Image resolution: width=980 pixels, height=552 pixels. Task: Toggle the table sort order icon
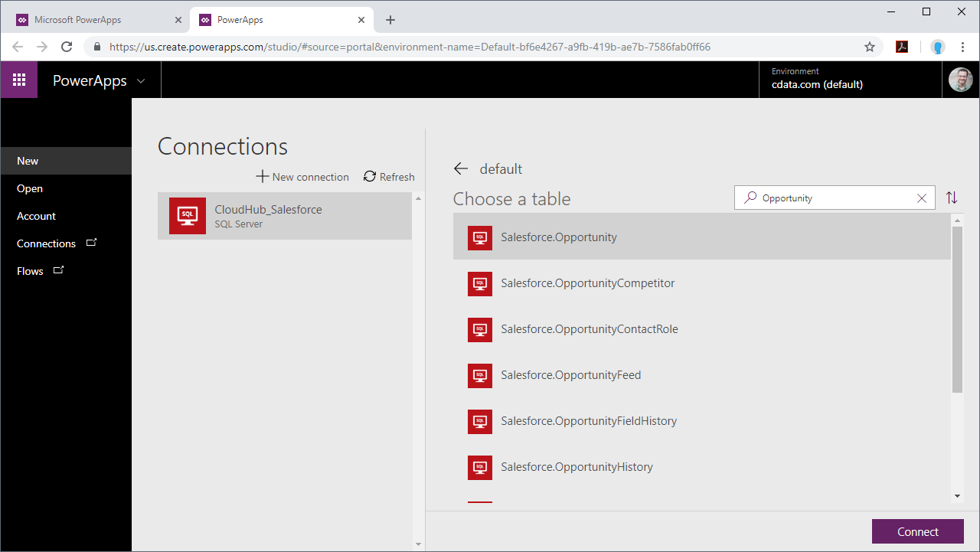point(952,198)
